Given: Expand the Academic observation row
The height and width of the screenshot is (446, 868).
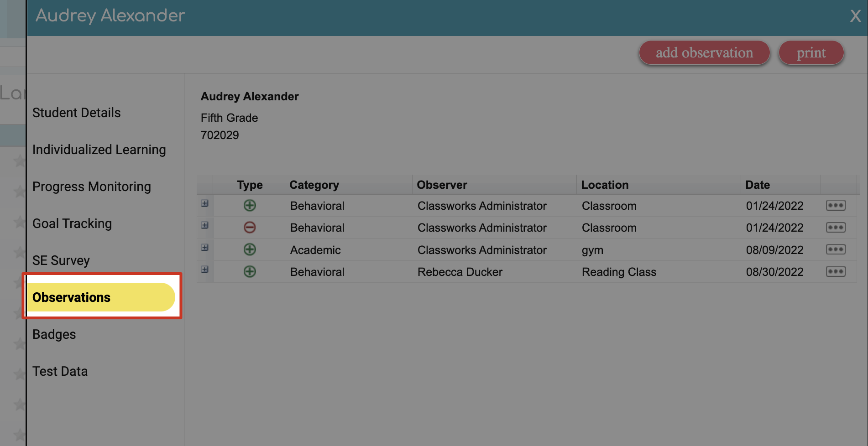Looking at the screenshot, I should point(204,248).
